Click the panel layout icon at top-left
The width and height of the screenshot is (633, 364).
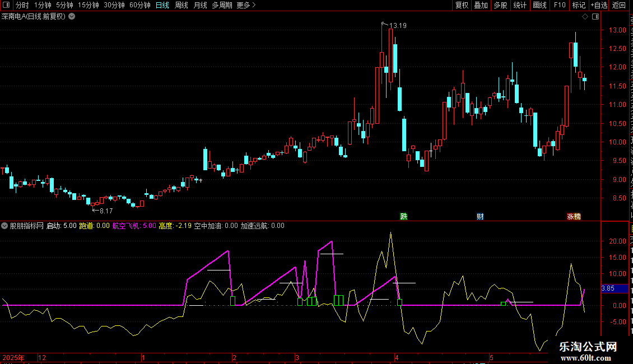pos(6,5)
